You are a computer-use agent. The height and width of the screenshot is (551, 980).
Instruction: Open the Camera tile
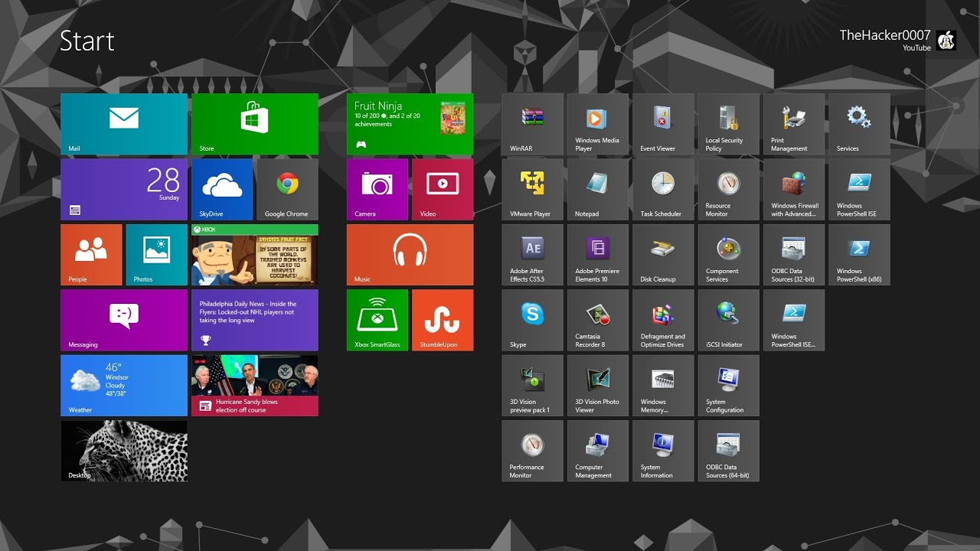click(x=377, y=190)
